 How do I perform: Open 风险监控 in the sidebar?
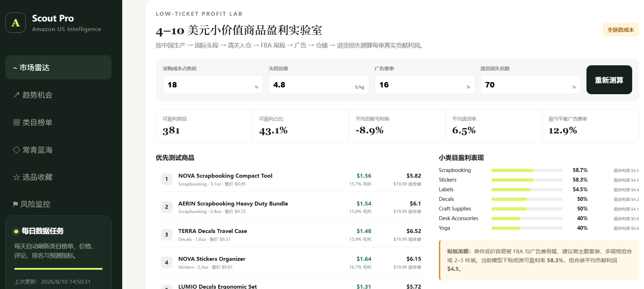click(x=58, y=204)
